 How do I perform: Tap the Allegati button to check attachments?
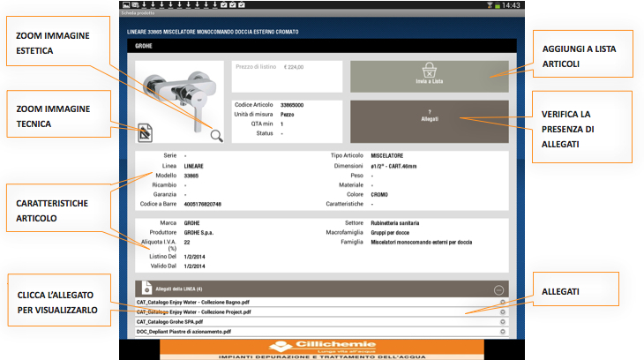(430, 122)
